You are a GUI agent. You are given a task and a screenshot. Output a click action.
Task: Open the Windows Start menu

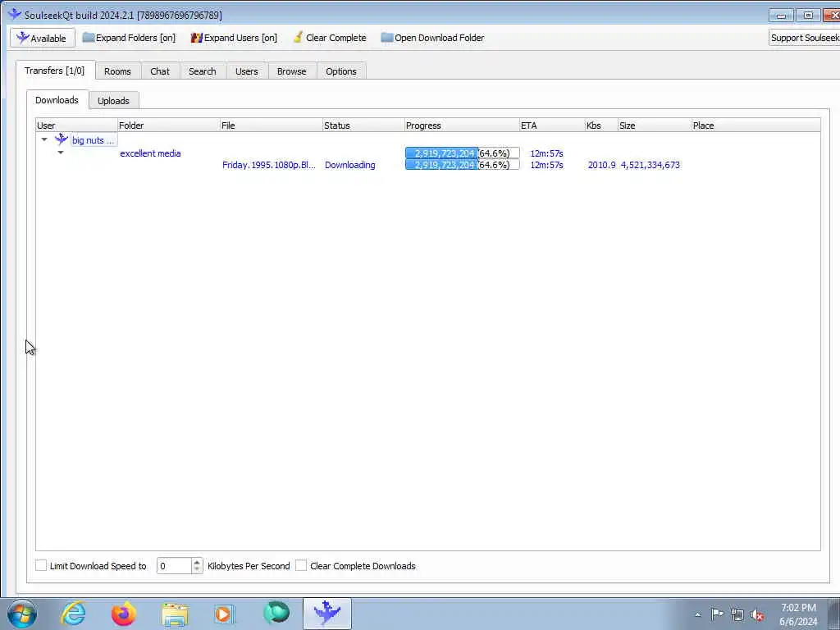[22, 614]
